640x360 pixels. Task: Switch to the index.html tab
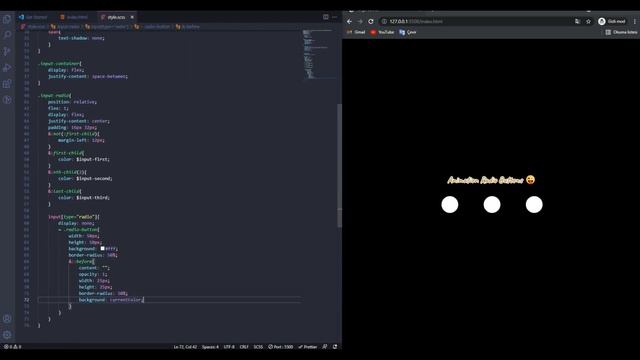point(74,17)
